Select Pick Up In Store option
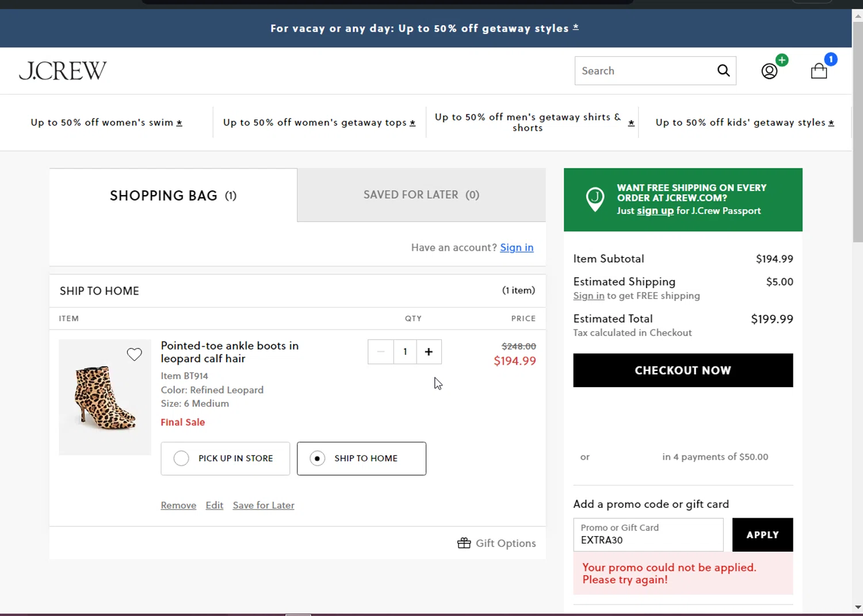863x616 pixels. tap(226, 458)
